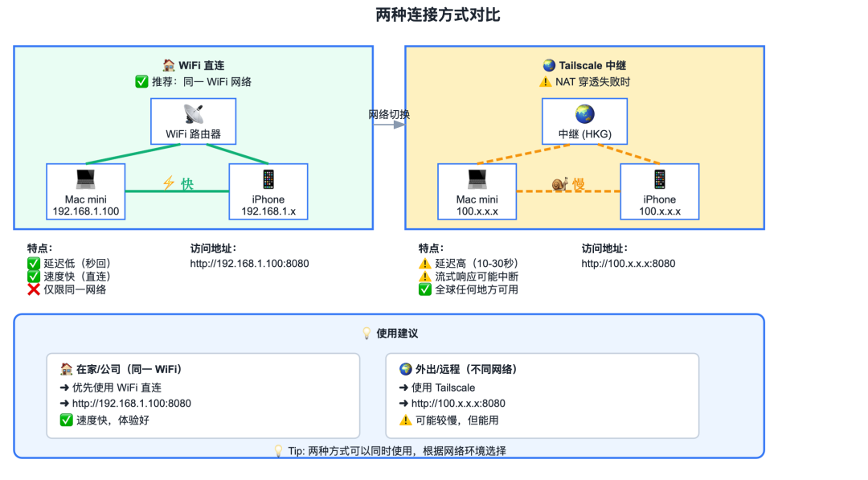Click the lightbulb icon on 使用建议
868x480 pixels.
click(x=366, y=332)
